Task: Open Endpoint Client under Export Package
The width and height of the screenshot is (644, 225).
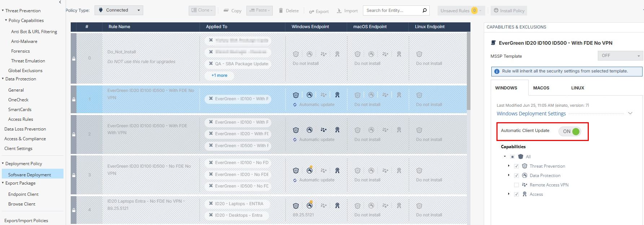Action: [23, 194]
